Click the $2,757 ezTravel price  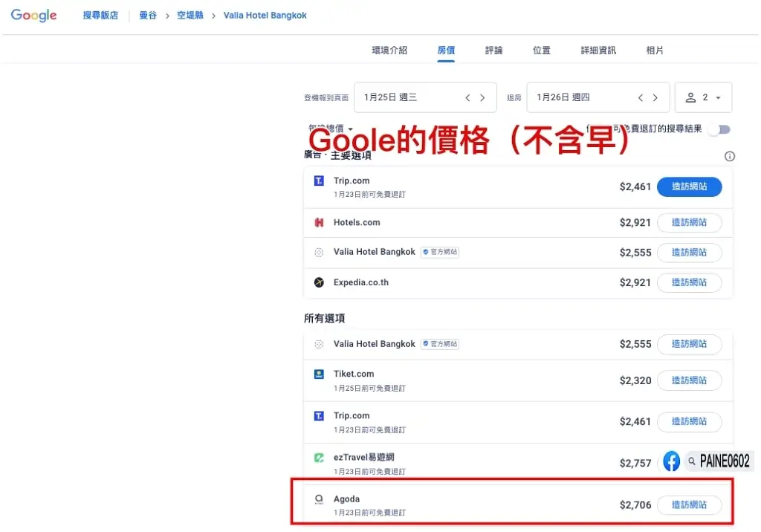coord(635,464)
